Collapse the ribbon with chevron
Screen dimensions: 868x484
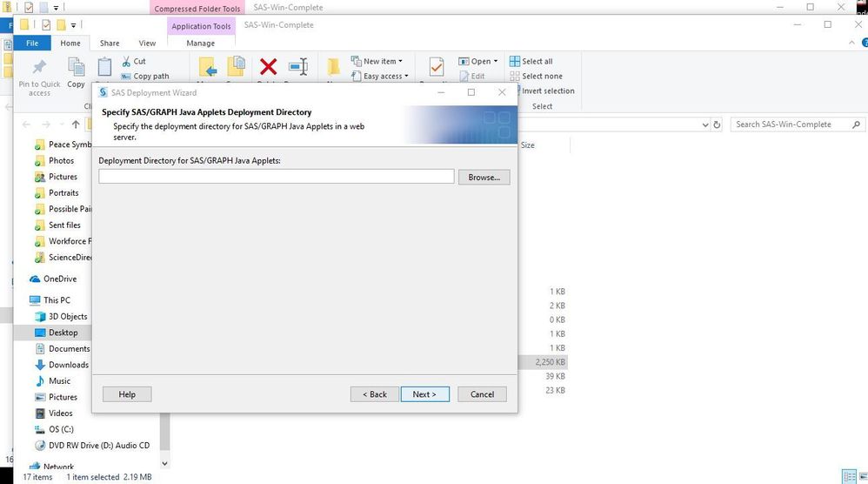click(851, 43)
